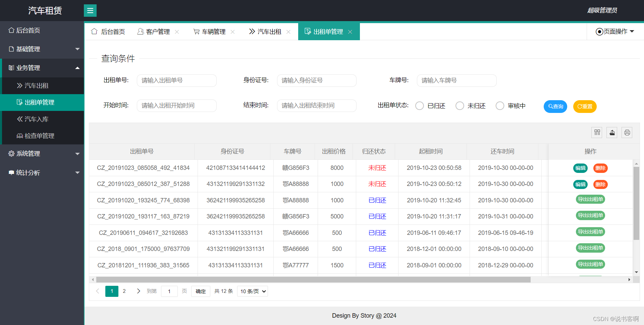644x325 pixels.
Task: Expand the 系统管理 sidebar menu
Action: 42,154
